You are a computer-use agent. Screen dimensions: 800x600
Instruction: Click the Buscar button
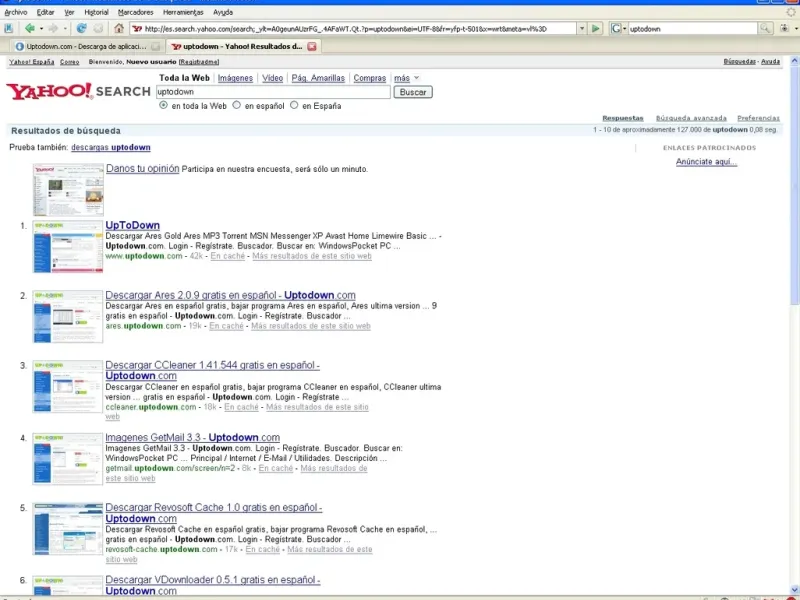point(413,92)
